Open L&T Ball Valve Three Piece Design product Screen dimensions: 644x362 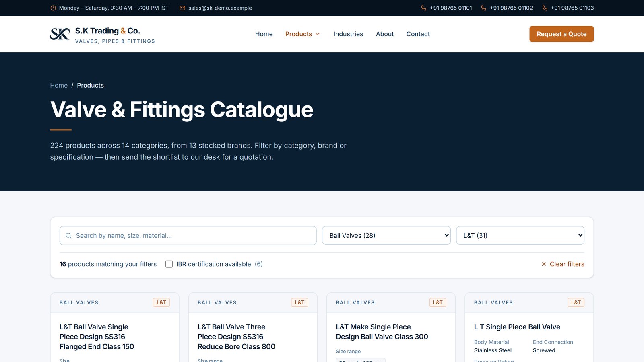point(236,337)
